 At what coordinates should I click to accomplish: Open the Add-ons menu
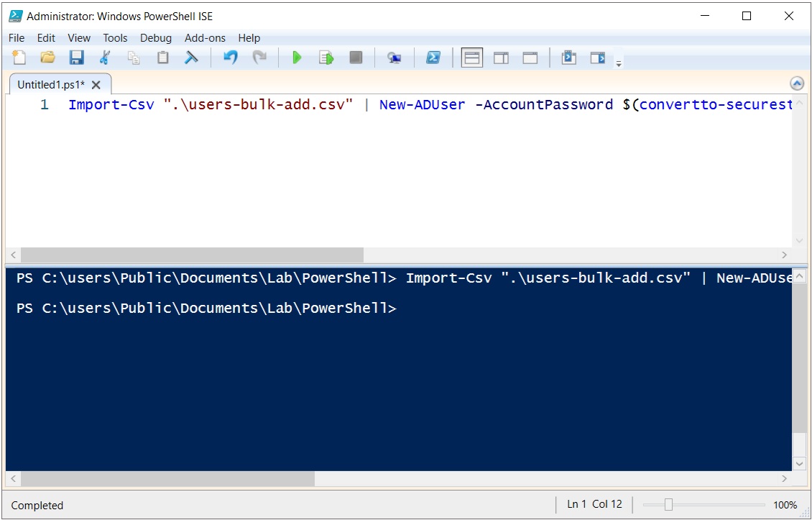pos(205,38)
